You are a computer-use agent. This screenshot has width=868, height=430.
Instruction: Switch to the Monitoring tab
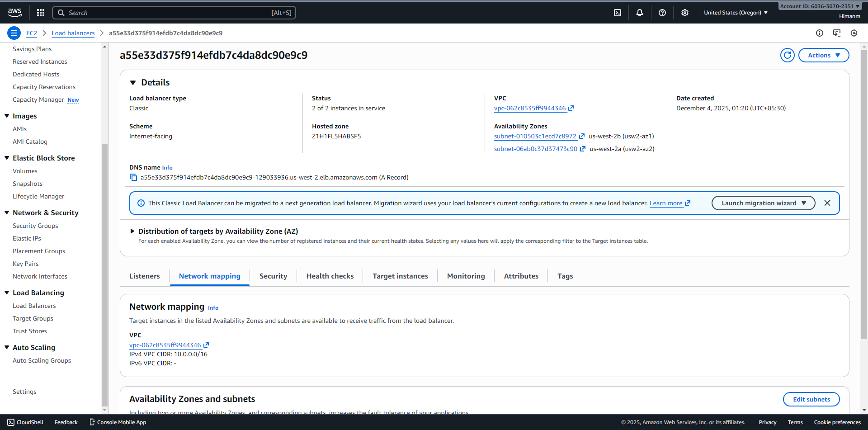pos(466,276)
